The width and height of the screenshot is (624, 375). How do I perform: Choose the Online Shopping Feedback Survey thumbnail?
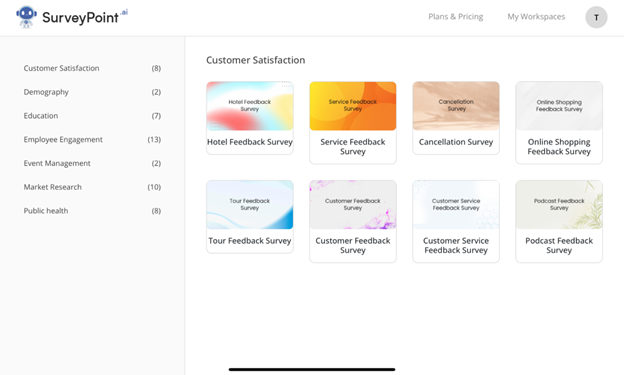point(559,106)
